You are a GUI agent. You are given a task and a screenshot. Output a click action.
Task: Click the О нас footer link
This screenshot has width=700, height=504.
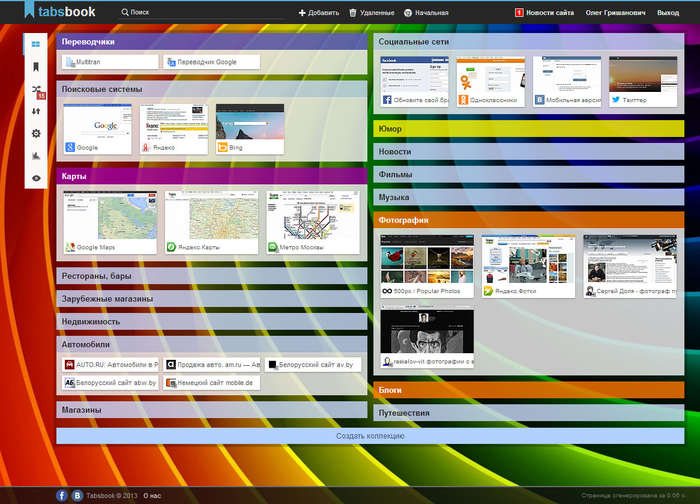(x=152, y=496)
